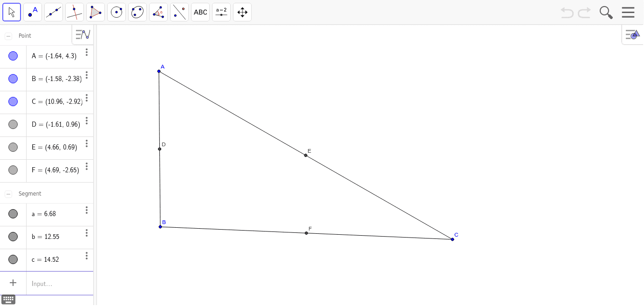Screen dimensions: 644x306
Task: Open the search magnifier
Action: pos(606,13)
